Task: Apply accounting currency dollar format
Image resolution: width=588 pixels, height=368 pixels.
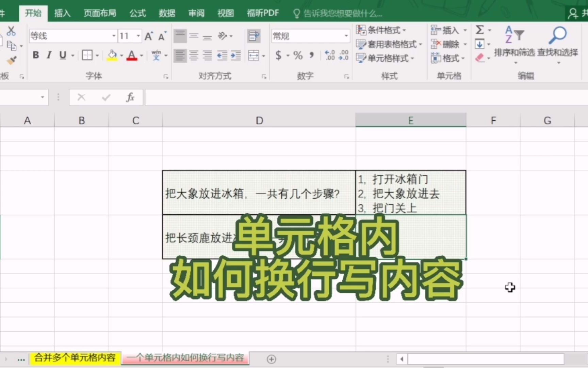Action: pyautogui.click(x=278, y=55)
